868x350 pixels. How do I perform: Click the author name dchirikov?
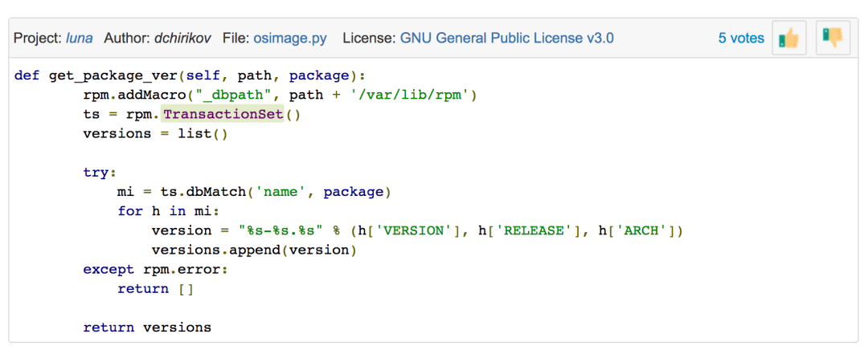(185, 38)
